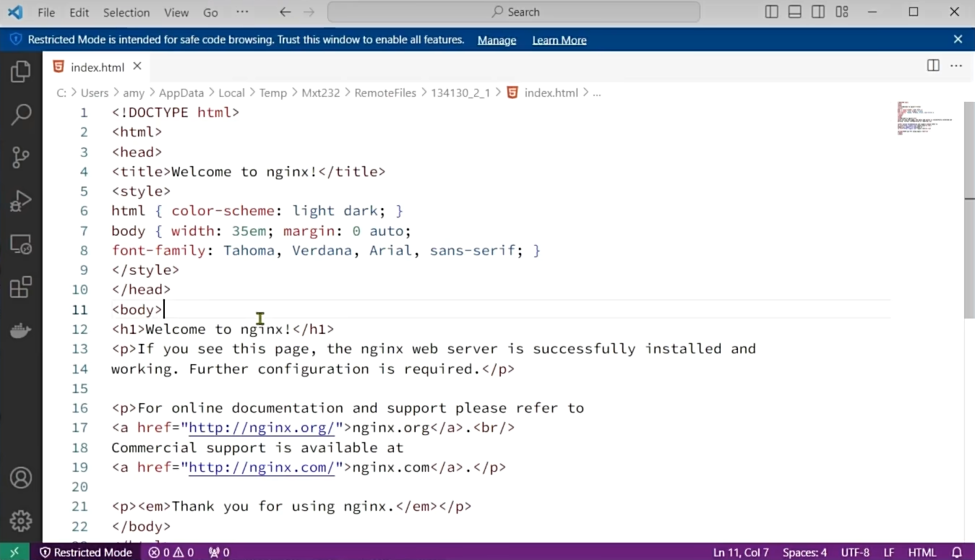
Task: Change language mode via HTML status item
Action: click(922, 552)
